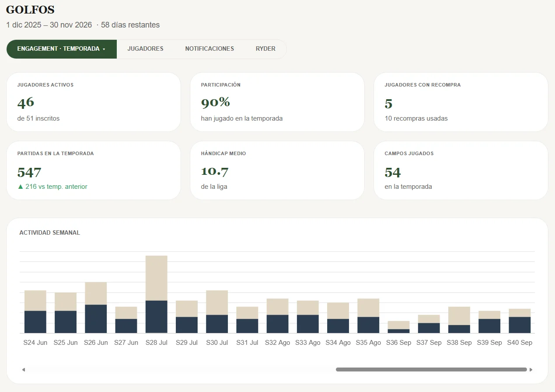
Task: Click '216 vs temp. anterior' comparison text
Action: [56, 187]
